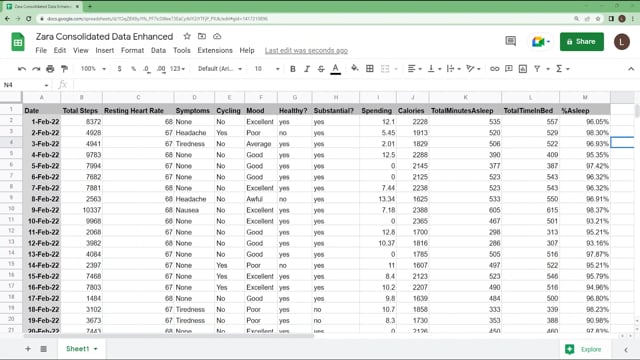Open the Insert menu
The height and width of the screenshot is (360, 640).
[105, 51]
